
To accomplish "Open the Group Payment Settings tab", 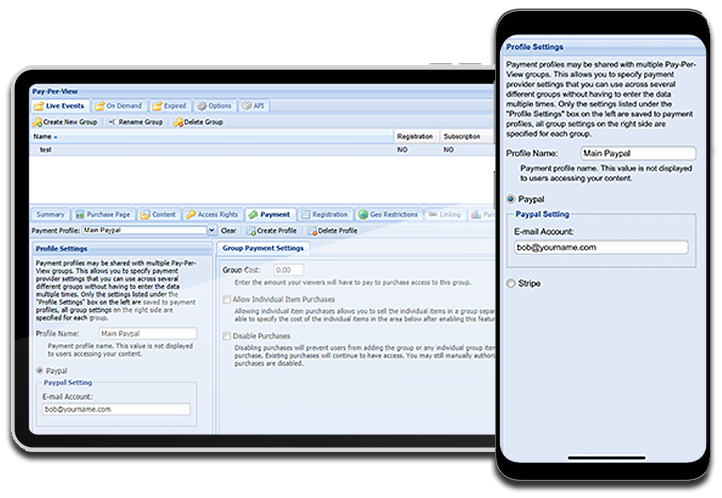I will pyautogui.click(x=263, y=248).
